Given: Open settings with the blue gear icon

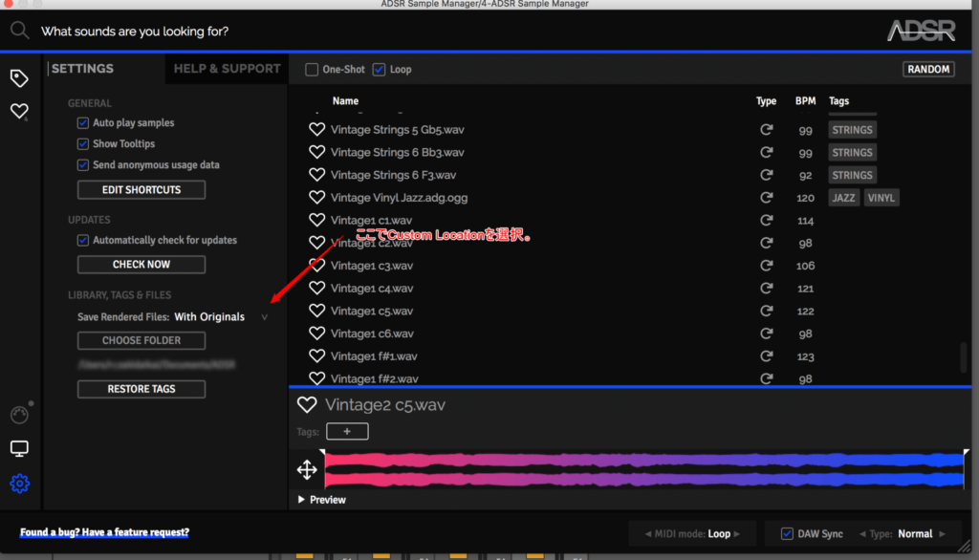Looking at the screenshot, I should 19,484.
